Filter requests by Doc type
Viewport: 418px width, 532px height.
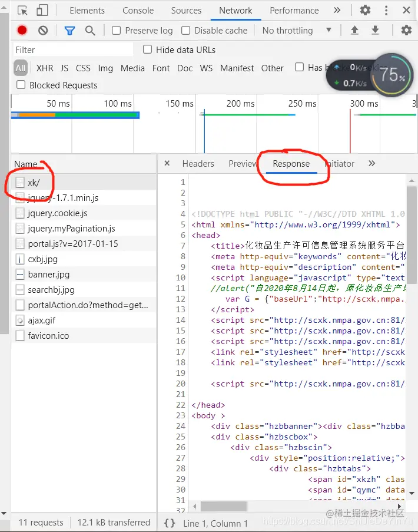coord(185,68)
